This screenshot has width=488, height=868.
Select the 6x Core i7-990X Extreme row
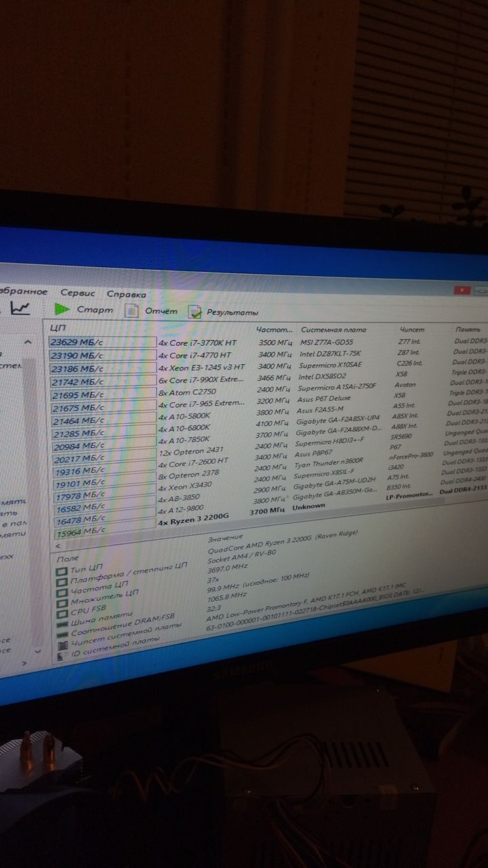(201, 380)
